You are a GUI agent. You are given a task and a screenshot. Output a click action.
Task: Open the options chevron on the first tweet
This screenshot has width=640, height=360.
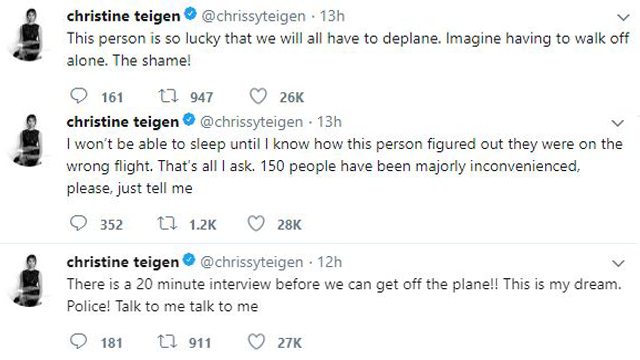(623, 18)
